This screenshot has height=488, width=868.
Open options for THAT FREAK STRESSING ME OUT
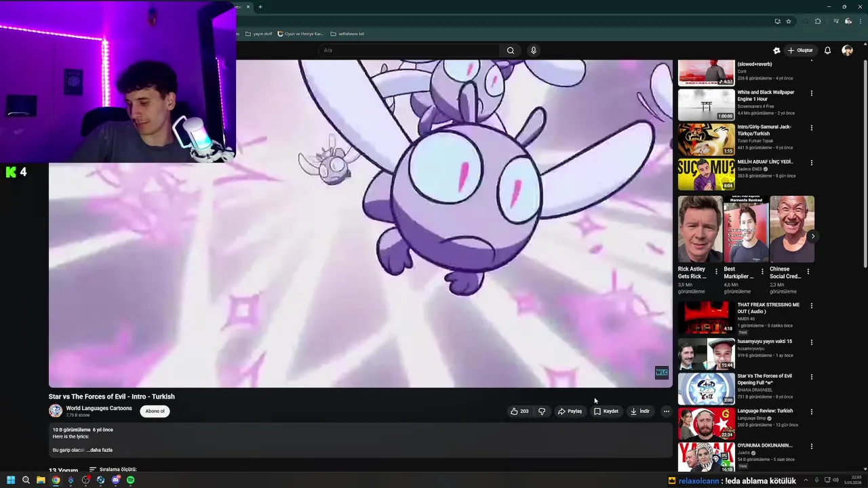coord(811,306)
